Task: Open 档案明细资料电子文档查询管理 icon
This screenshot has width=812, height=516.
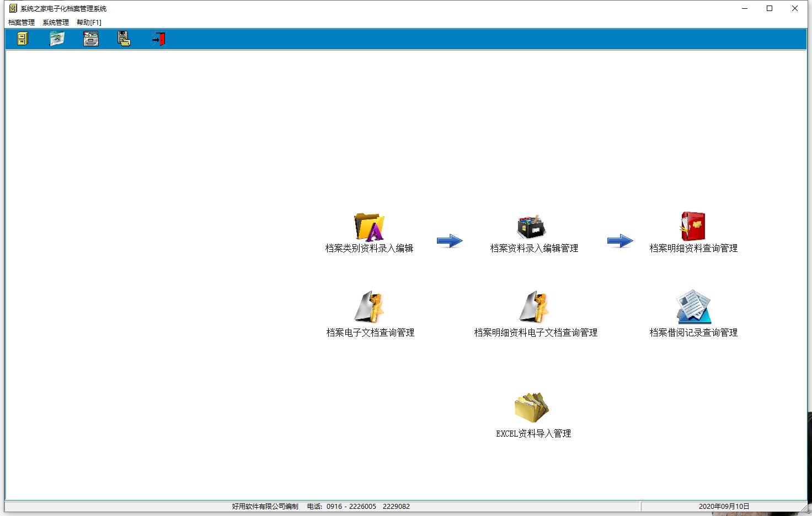Action: click(534, 307)
